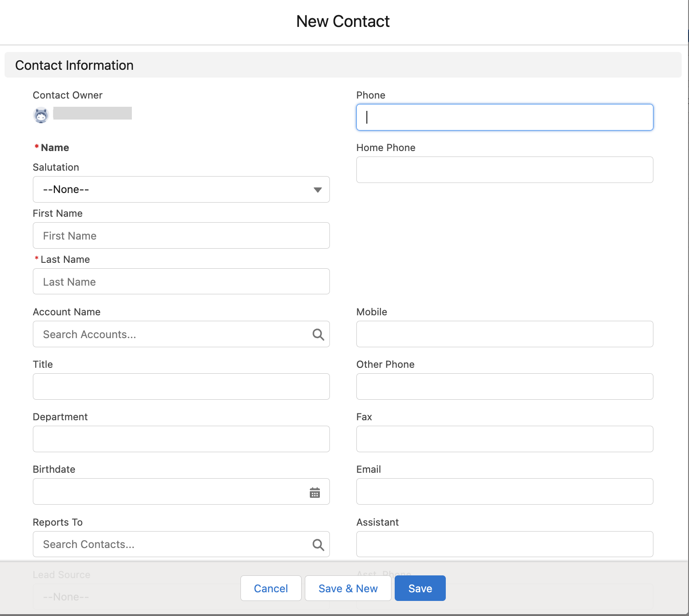Screen dimensions: 689x616
Task: Click the Fax input field
Action: click(x=505, y=439)
